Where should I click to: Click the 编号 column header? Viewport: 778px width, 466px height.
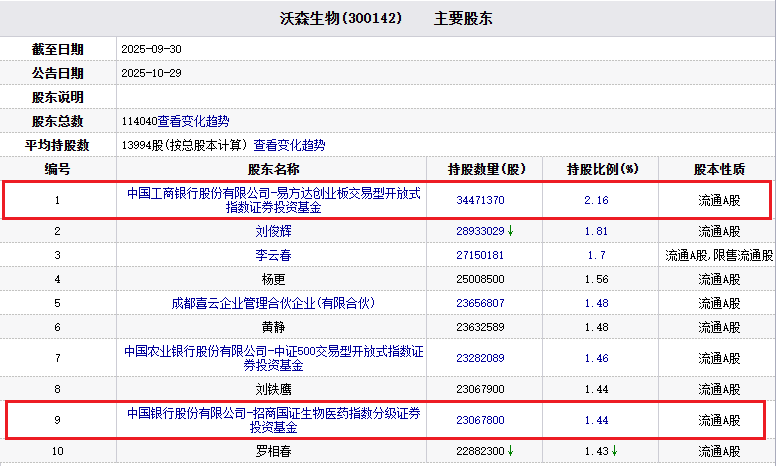pyautogui.click(x=58, y=169)
